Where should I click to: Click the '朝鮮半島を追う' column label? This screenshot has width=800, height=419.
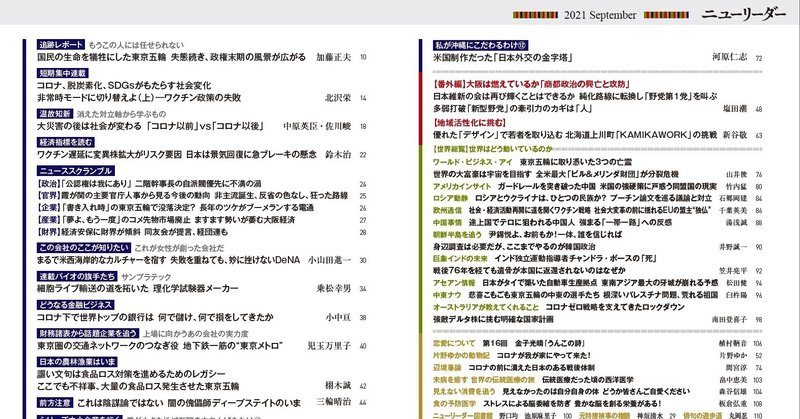coord(457,235)
